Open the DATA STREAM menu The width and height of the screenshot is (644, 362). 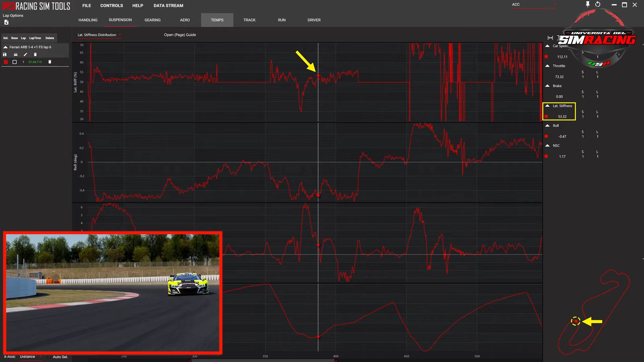[168, 5]
